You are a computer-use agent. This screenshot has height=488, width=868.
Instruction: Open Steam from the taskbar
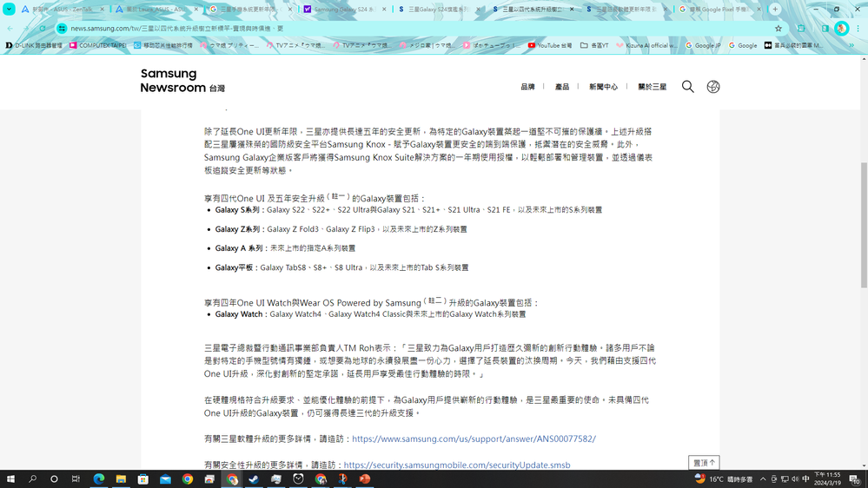point(254,479)
